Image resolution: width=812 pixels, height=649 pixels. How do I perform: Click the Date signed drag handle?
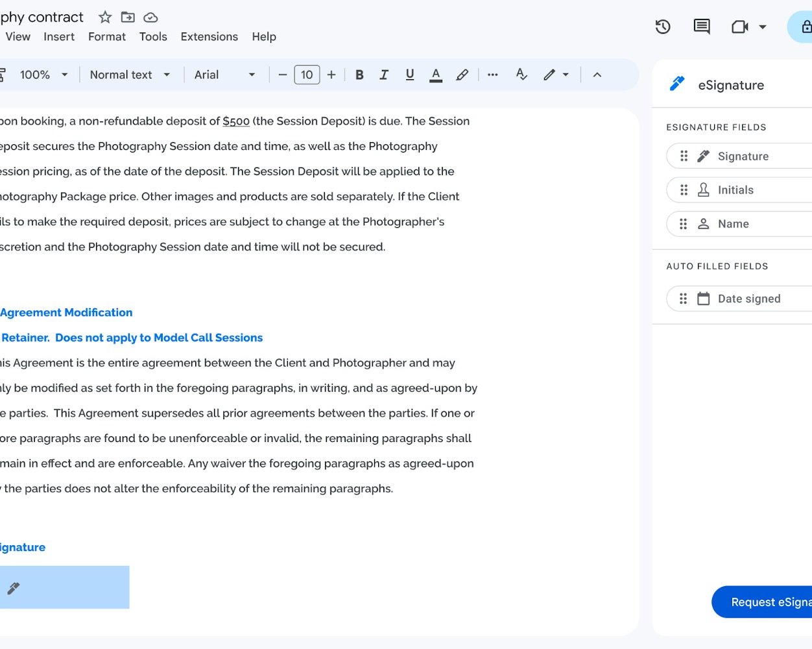[x=684, y=299]
